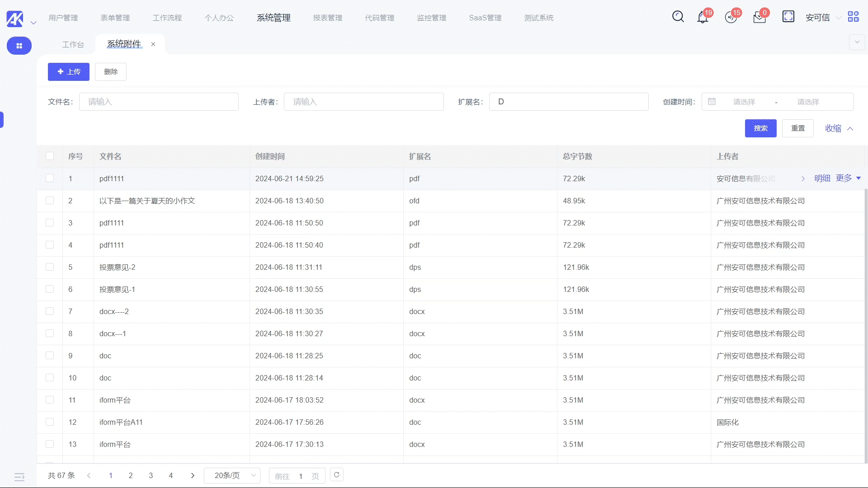Click the 上传 upload button
The width and height of the screenshot is (868, 488).
pyautogui.click(x=69, y=72)
